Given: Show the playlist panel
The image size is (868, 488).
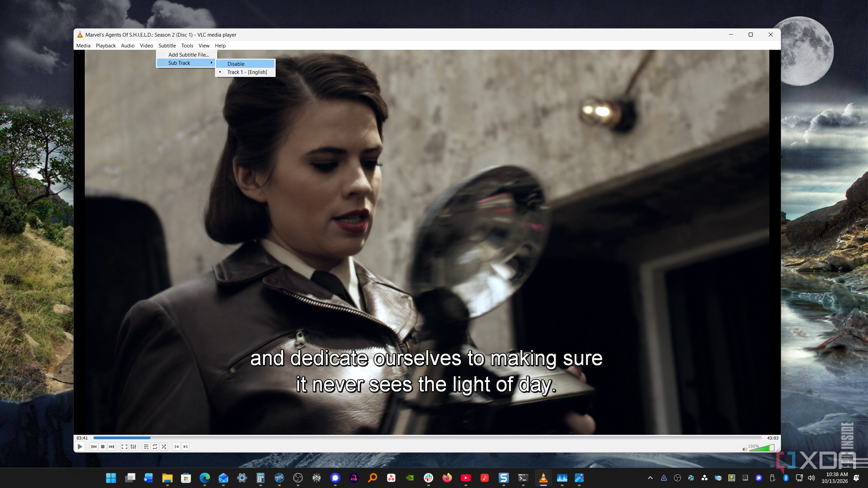Looking at the screenshot, I should click(146, 447).
